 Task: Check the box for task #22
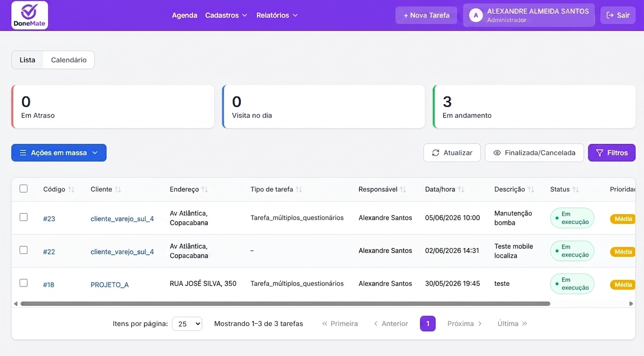pyautogui.click(x=24, y=250)
